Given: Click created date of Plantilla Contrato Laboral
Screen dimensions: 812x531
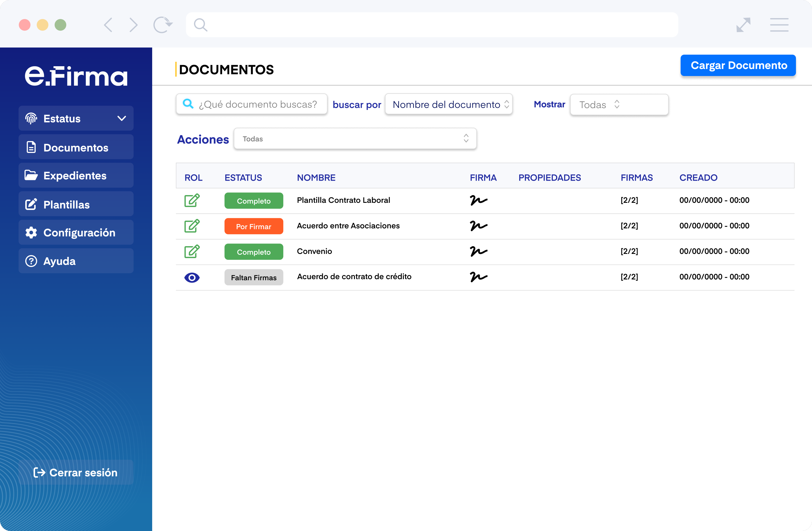Looking at the screenshot, I should coord(715,200).
